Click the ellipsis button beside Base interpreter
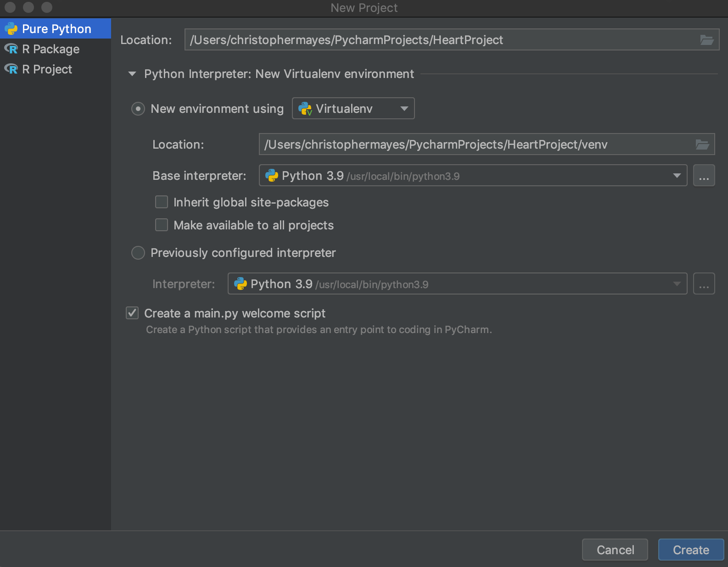The width and height of the screenshot is (728, 567). click(x=704, y=176)
